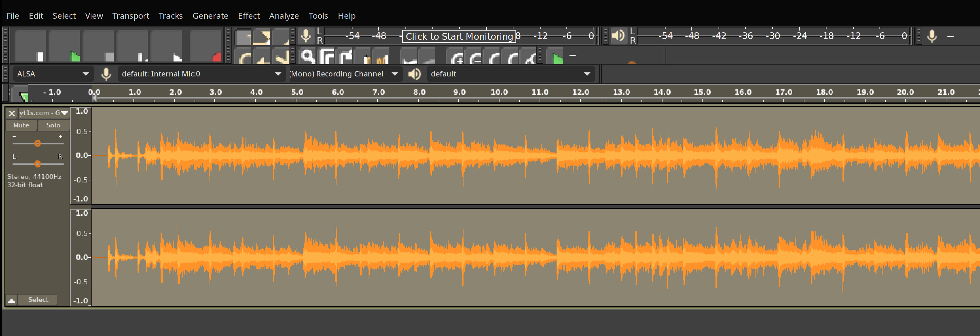Image resolution: width=980 pixels, height=336 pixels.
Task: Click the track Select button
Action: coord(38,299)
